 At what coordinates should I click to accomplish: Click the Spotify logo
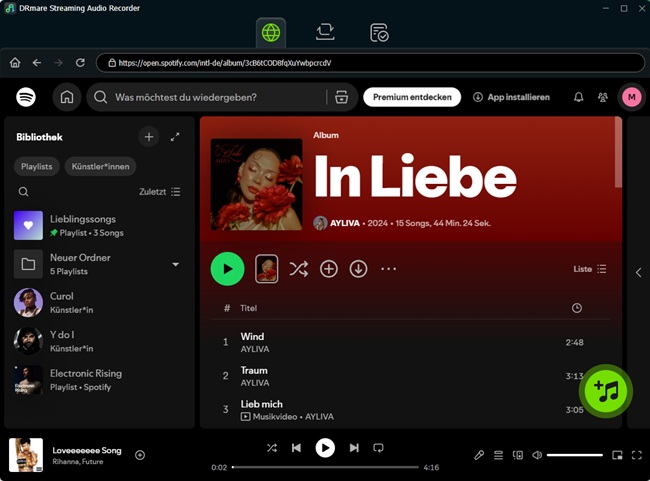pyautogui.click(x=26, y=97)
